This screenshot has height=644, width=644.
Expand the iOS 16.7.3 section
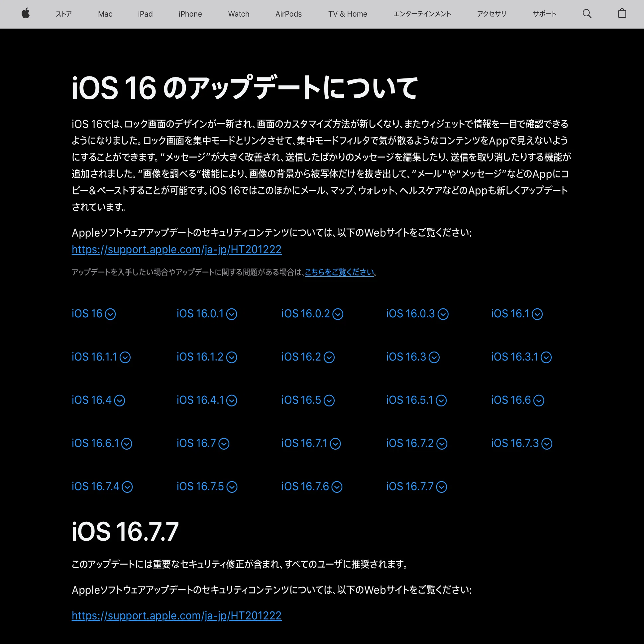point(522,443)
